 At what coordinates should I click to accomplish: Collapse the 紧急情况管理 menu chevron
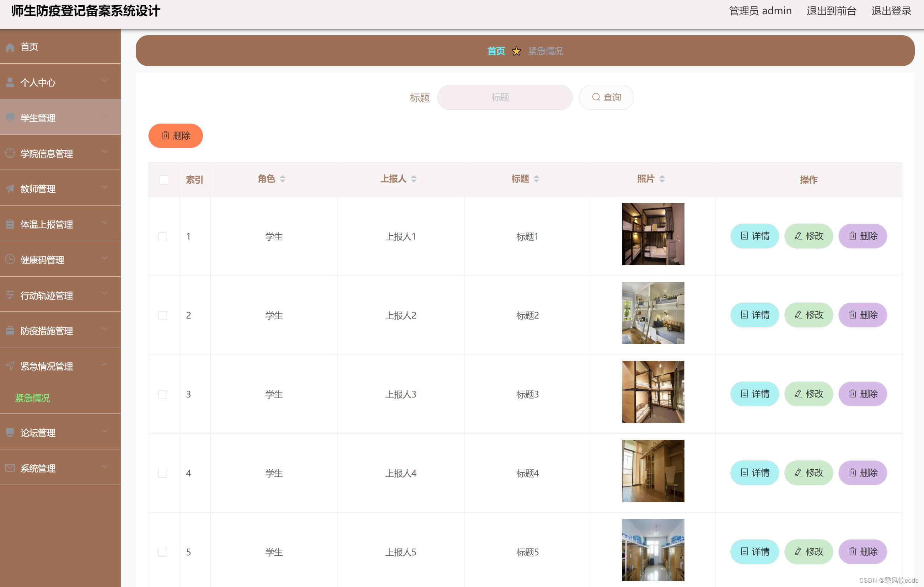(x=105, y=364)
